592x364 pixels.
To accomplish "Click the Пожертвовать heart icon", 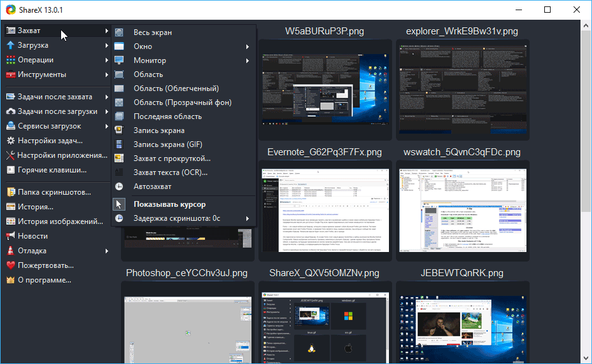I will pos(11,265).
